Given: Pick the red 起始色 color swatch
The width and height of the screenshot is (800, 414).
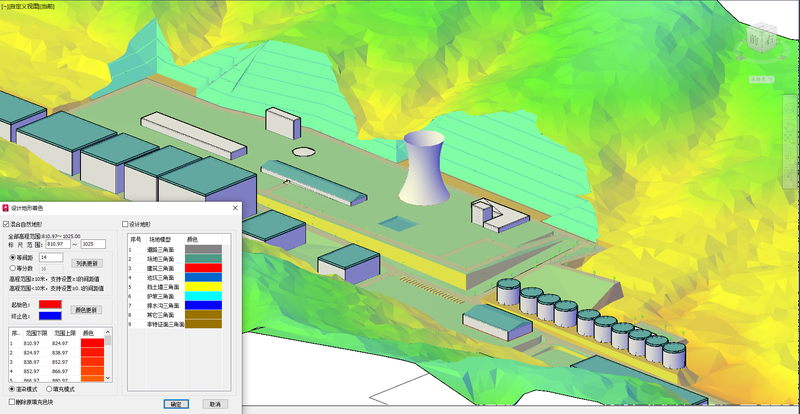Looking at the screenshot, I should [52, 303].
